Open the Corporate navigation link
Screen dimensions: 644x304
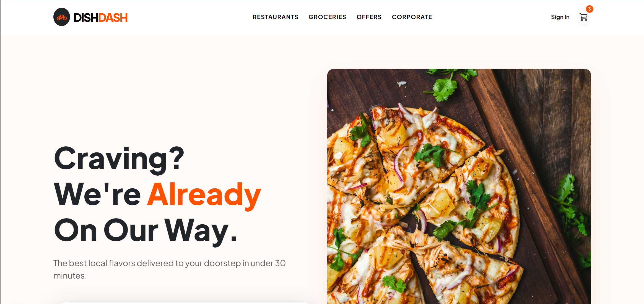coord(412,17)
